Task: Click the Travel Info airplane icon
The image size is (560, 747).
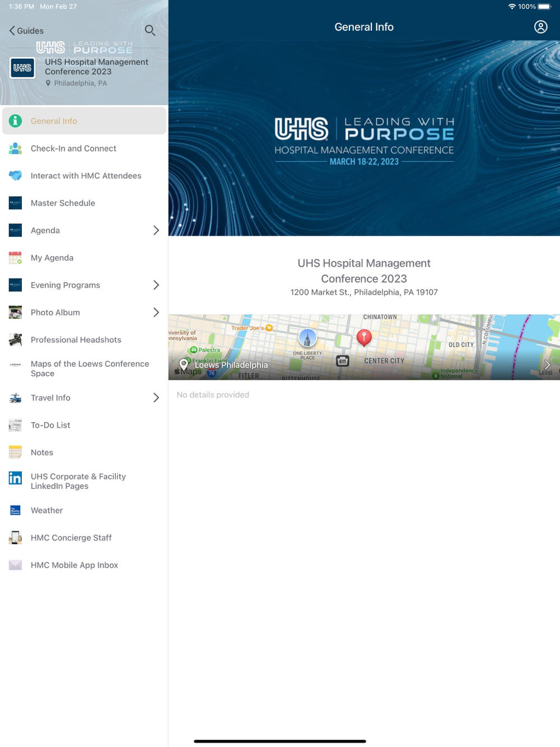Action: click(x=16, y=398)
